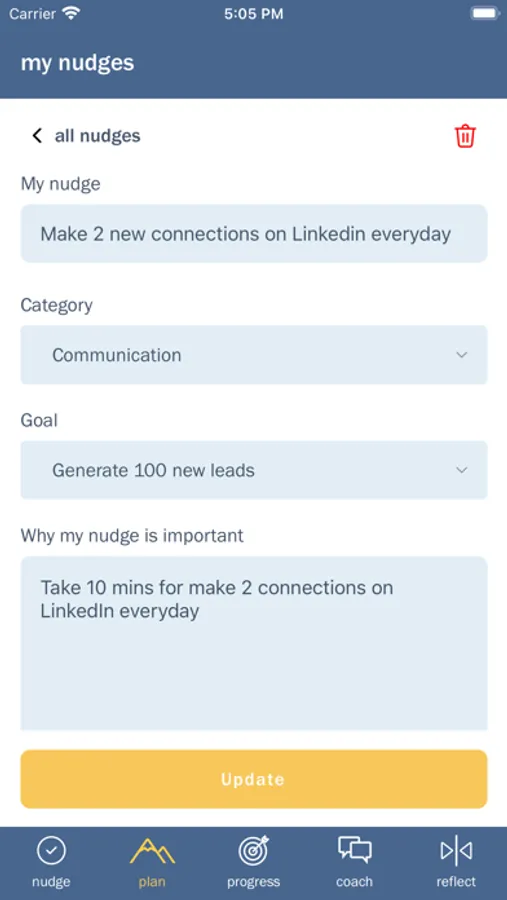507x900 pixels.
Task: Open the nudge tab checkmark icon
Action: [51, 851]
